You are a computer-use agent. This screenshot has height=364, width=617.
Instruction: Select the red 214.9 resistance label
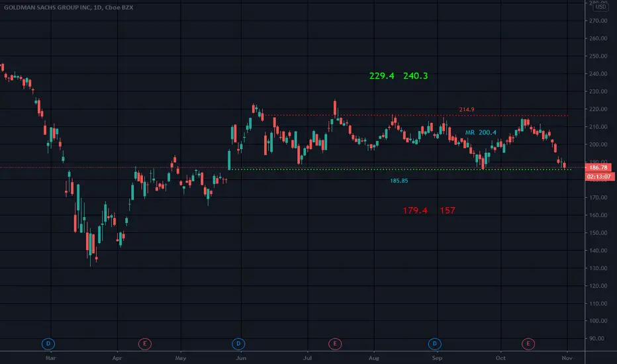click(x=467, y=109)
